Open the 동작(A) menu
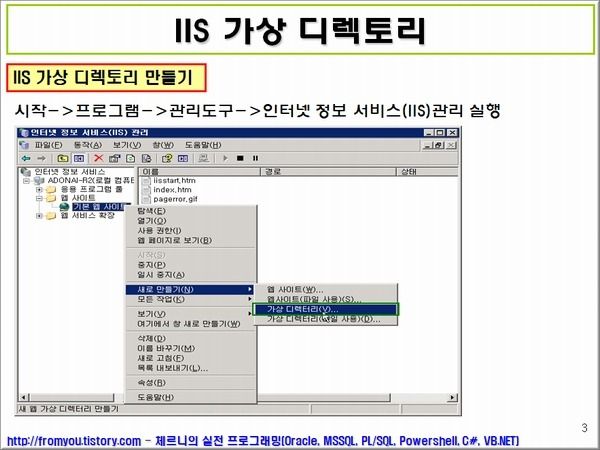Screen dimensions: 600x450 tap(88, 145)
